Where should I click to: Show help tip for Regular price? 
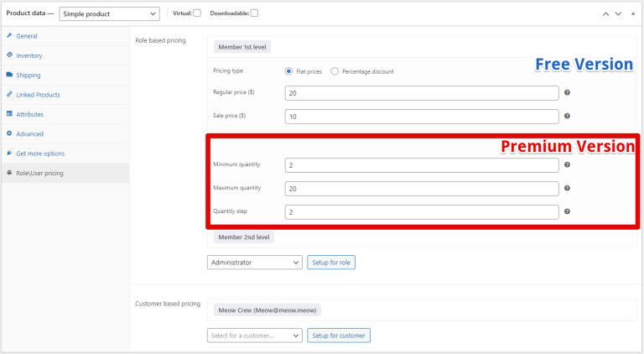[567, 93]
